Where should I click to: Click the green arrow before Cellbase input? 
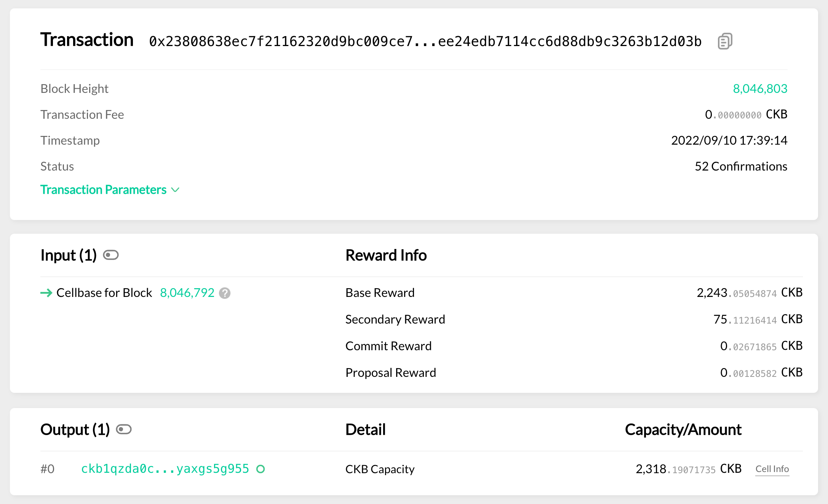46,293
